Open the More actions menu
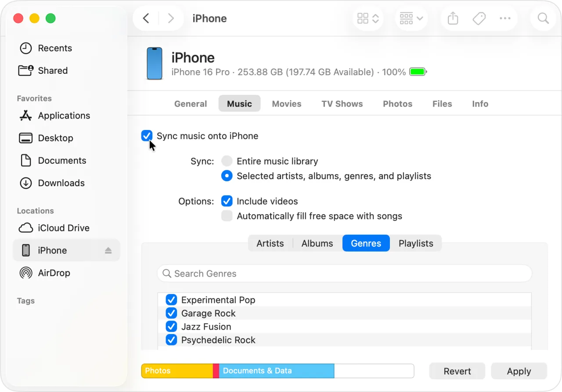562x392 pixels. (505, 18)
